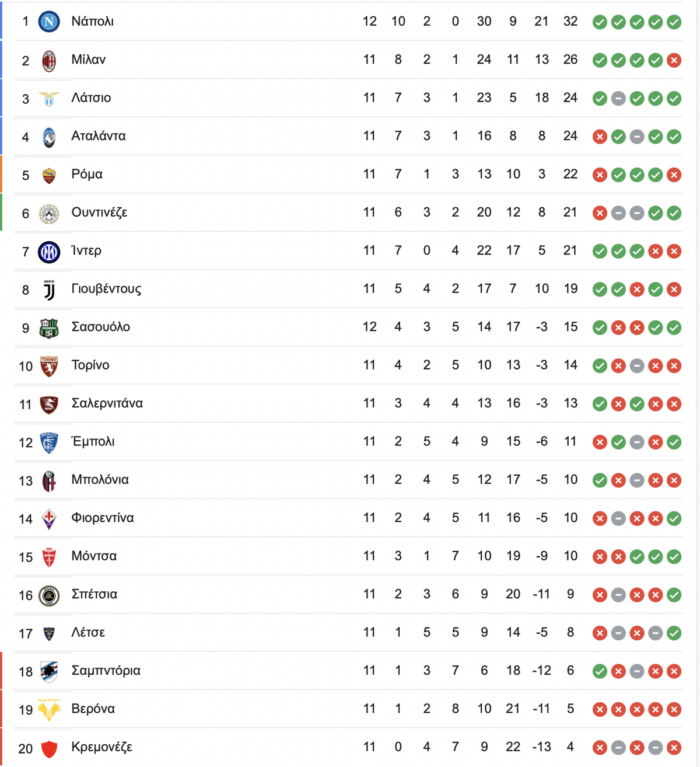
Task: Select the Juventus J logo
Action: tap(49, 290)
